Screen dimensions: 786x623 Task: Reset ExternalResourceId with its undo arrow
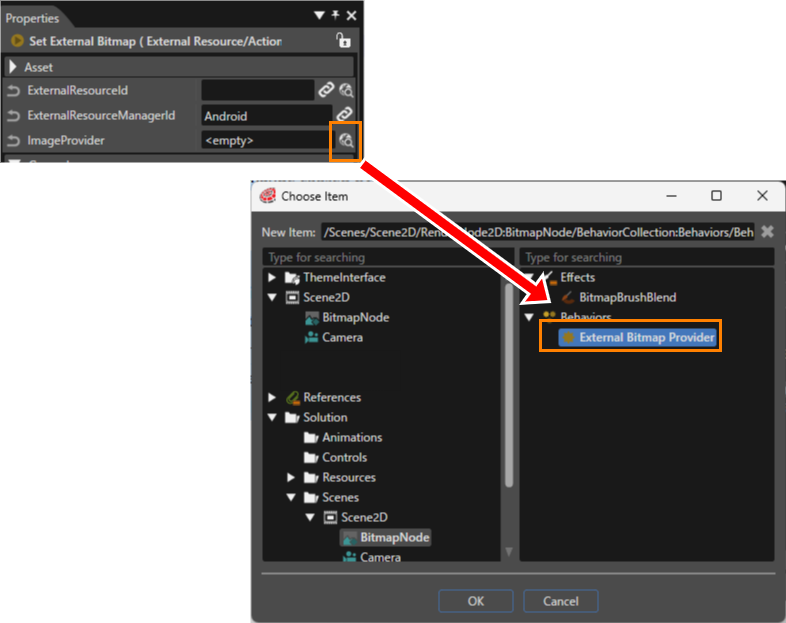(14, 91)
